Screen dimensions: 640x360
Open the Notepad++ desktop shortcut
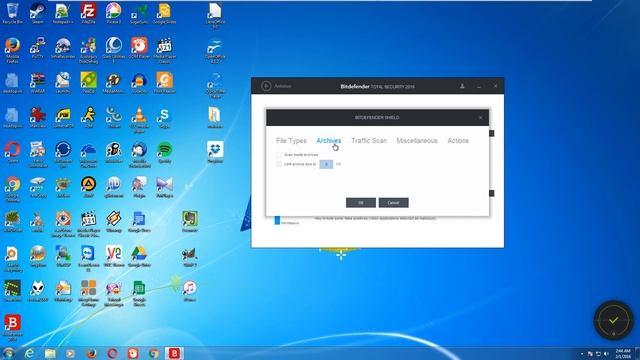63,13
